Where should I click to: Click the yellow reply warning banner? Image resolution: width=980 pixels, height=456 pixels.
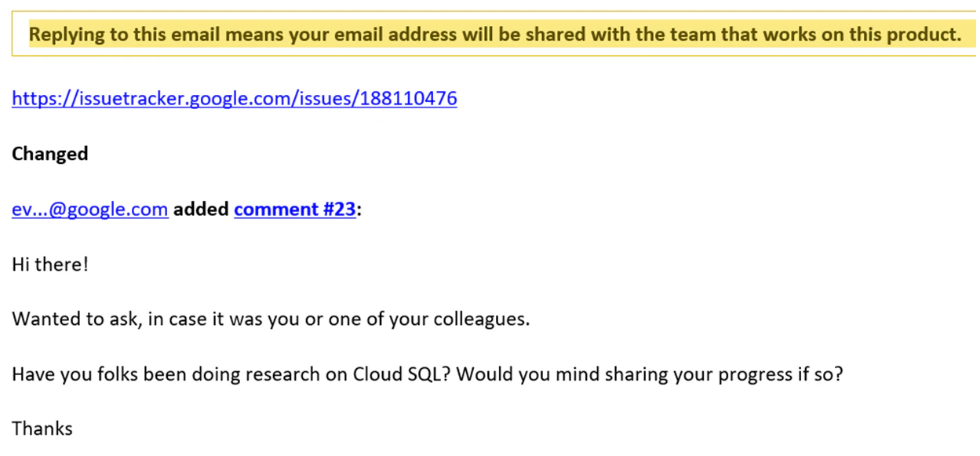pos(495,35)
